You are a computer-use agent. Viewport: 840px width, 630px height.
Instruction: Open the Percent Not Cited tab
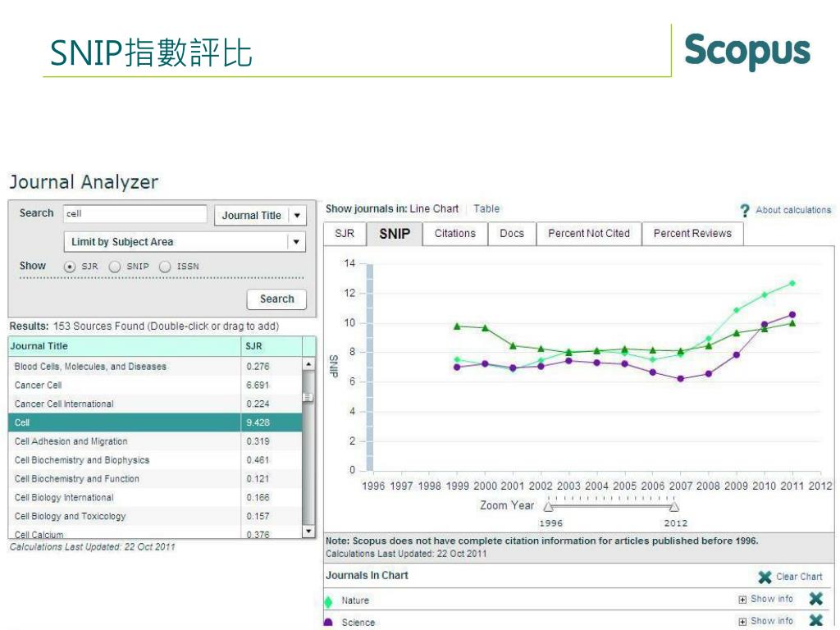(589, 234)
